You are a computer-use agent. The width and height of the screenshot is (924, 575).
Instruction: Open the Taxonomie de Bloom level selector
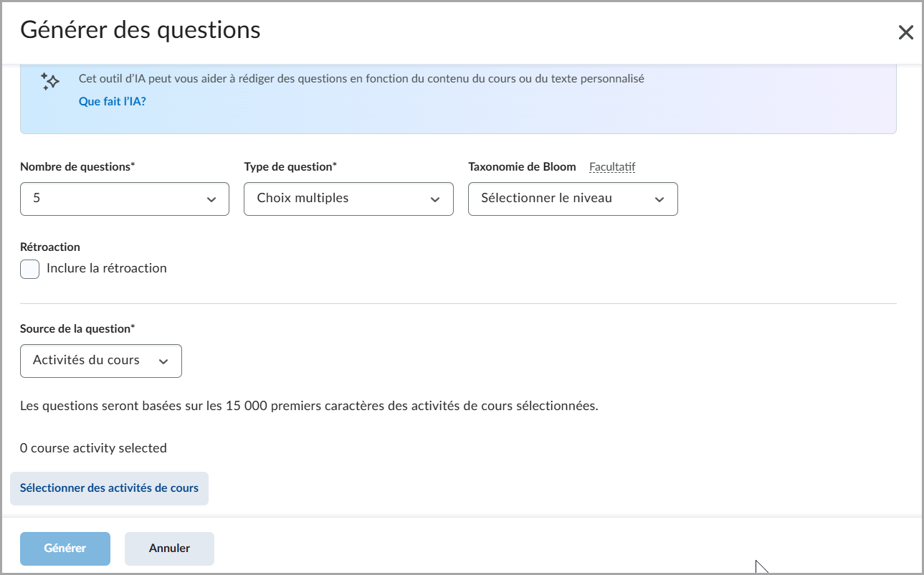pos(572,199)
